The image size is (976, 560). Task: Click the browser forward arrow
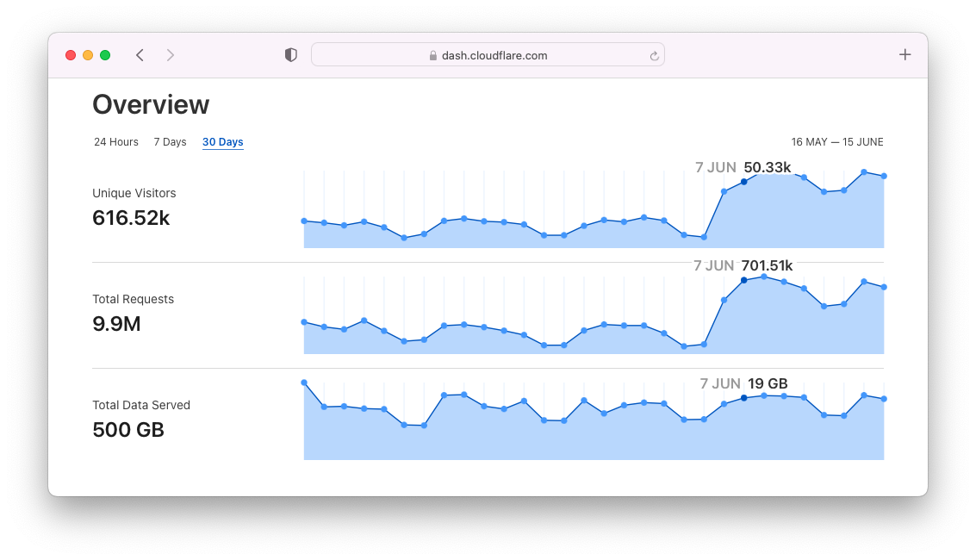[x=170, y=55]
